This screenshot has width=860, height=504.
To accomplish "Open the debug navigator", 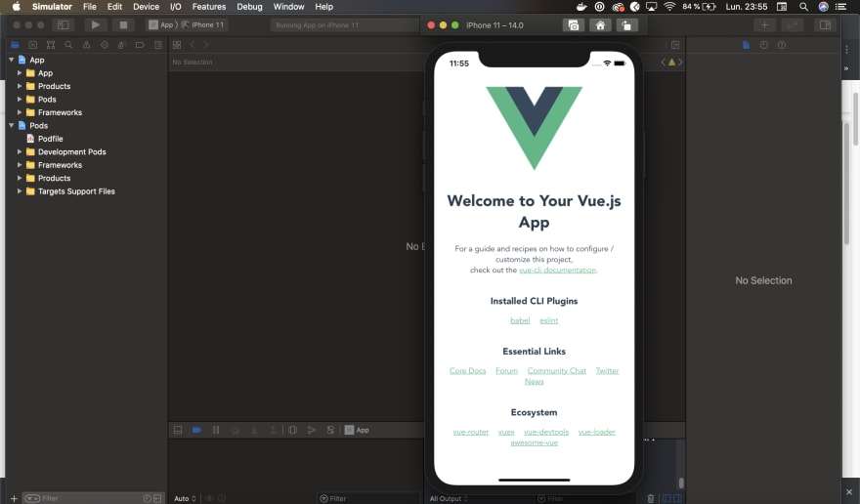I will [122, 45].
